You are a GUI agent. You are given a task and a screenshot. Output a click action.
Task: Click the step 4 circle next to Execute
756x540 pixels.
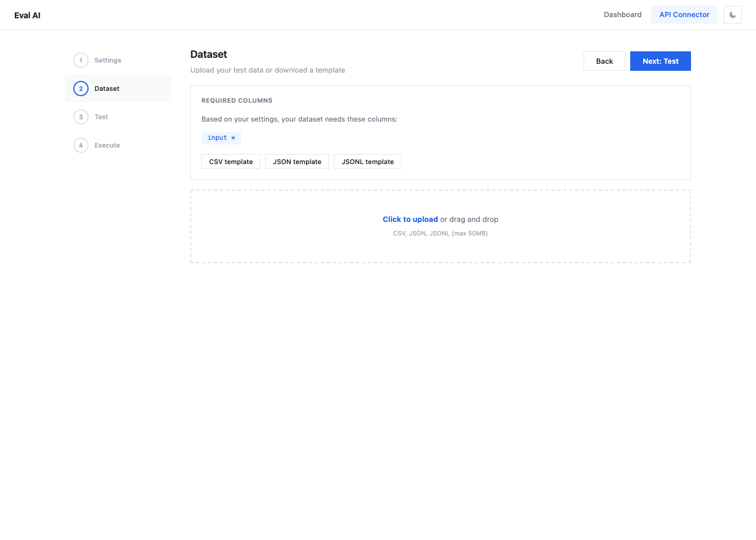pyautogui.click(x=81, y=145)
